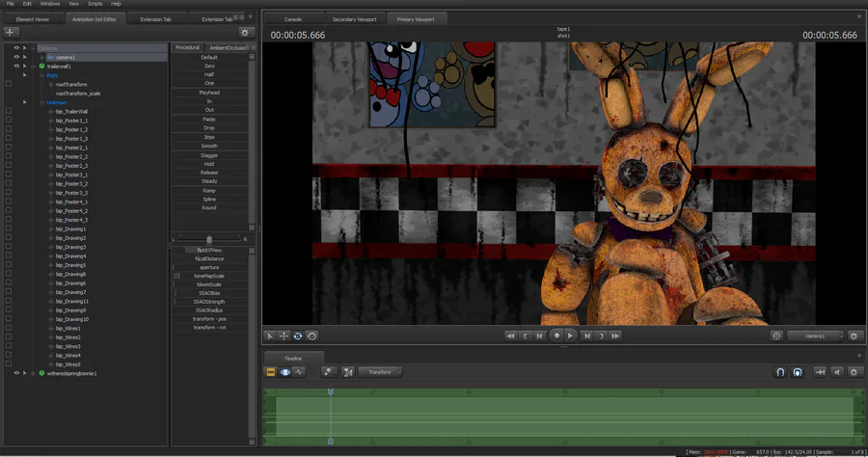Switch to the Graph Editor mode icon
This screenshot has height=457, width=868.
[x=300, y=372]
